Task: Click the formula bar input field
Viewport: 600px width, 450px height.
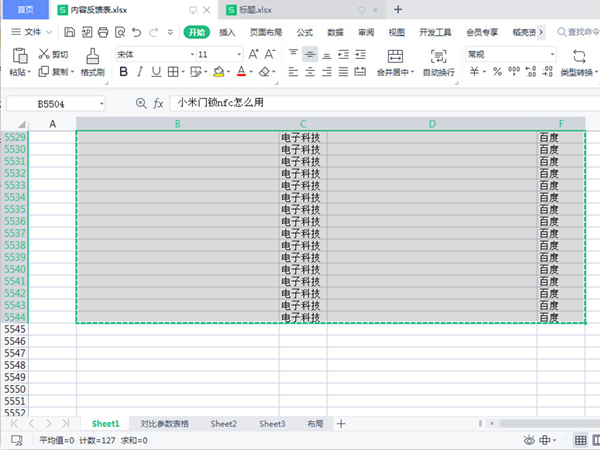Action: [380, 103]
